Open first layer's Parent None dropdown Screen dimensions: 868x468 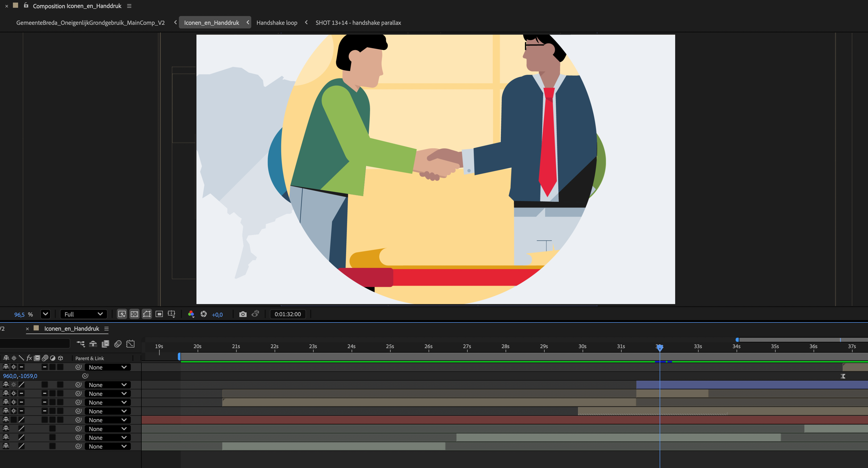[108, 367]
